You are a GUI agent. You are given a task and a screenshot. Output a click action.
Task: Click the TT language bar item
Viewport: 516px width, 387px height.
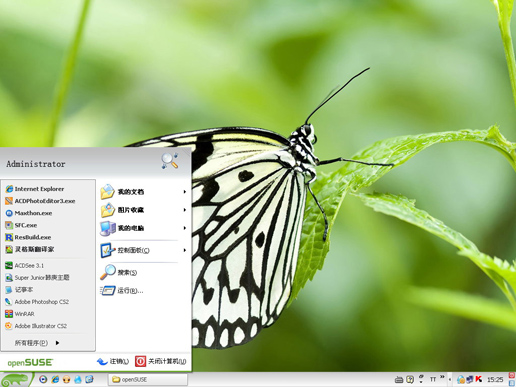point(433,379)
